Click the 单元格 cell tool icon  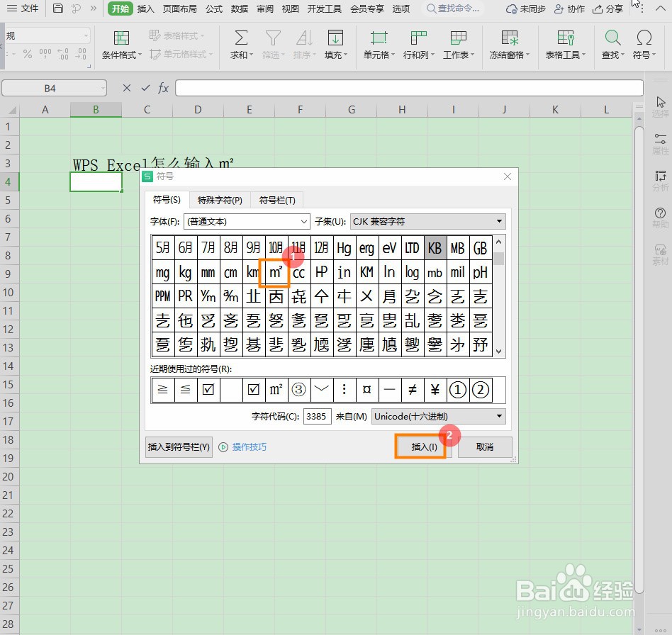coord(379,38)
